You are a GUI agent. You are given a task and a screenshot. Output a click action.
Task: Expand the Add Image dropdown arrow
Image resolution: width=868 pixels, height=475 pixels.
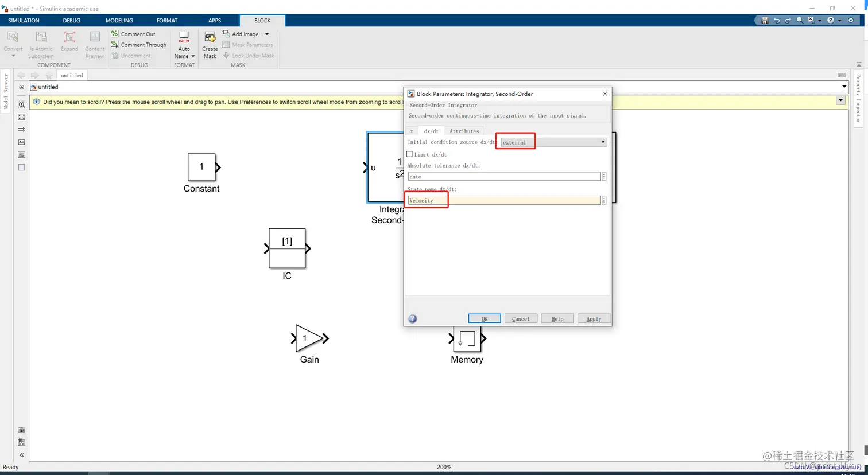[267, 34]
